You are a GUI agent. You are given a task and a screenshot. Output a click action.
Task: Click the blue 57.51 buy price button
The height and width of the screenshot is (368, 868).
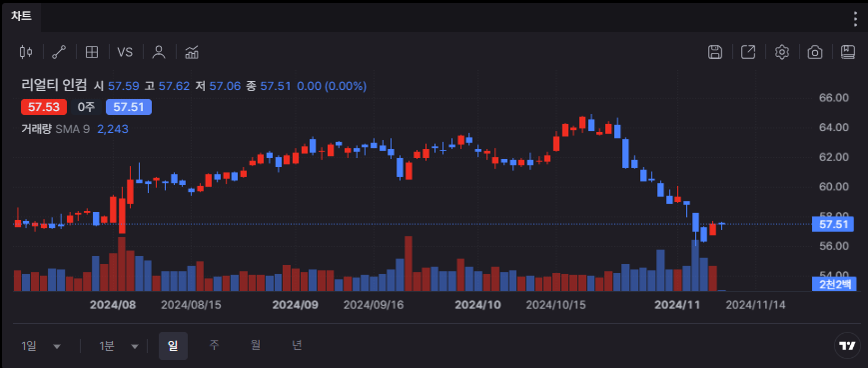pos(129,108)
